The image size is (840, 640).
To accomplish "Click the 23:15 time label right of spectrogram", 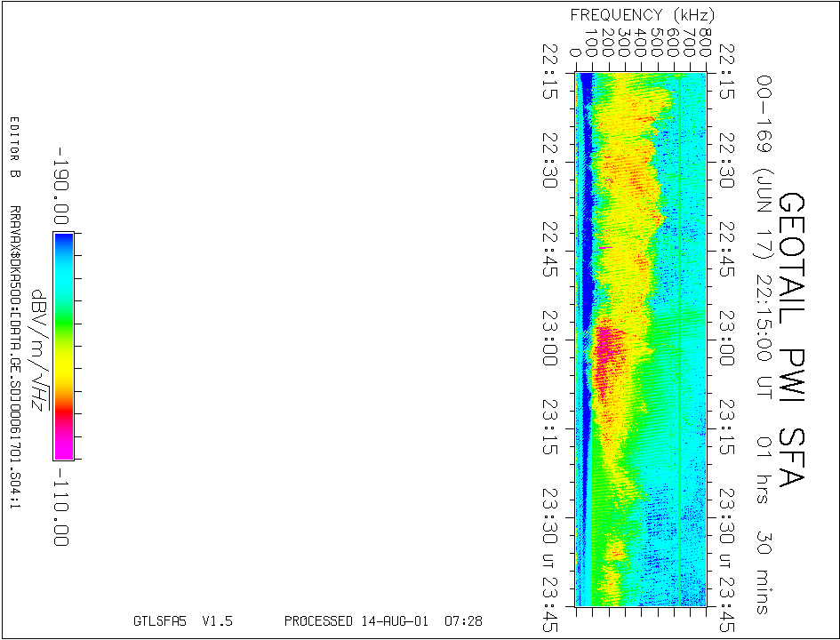I will [x=728, y=427].
